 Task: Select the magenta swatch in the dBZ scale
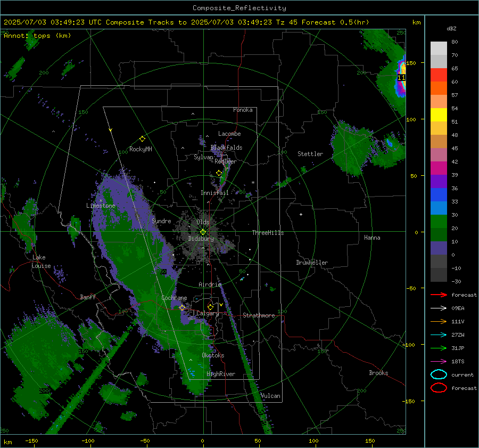[x=439, y=168]
